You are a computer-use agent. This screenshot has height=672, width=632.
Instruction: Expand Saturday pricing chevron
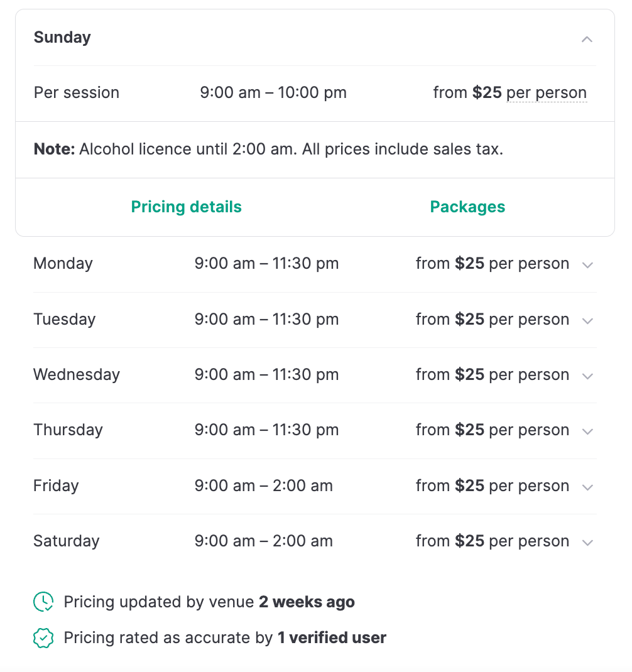click(587, 543)
